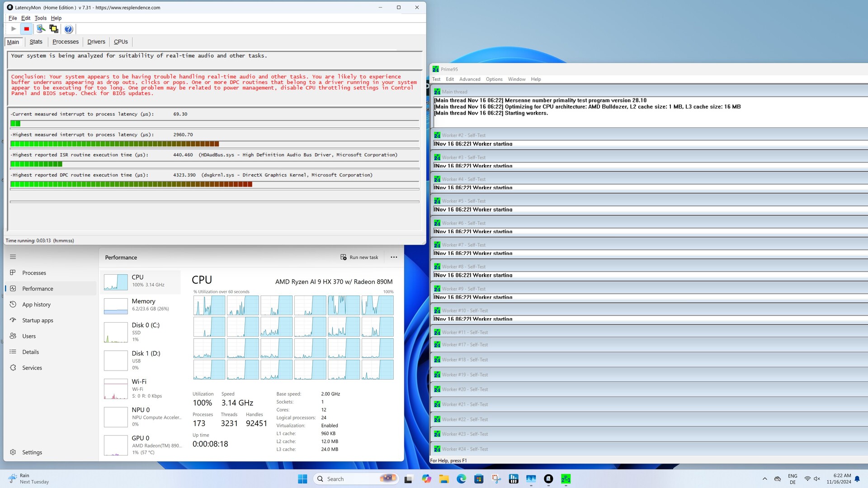Click the red Stop monitoring button
Image resolution: width=868 pixels, height=488 pixels.
27,29
